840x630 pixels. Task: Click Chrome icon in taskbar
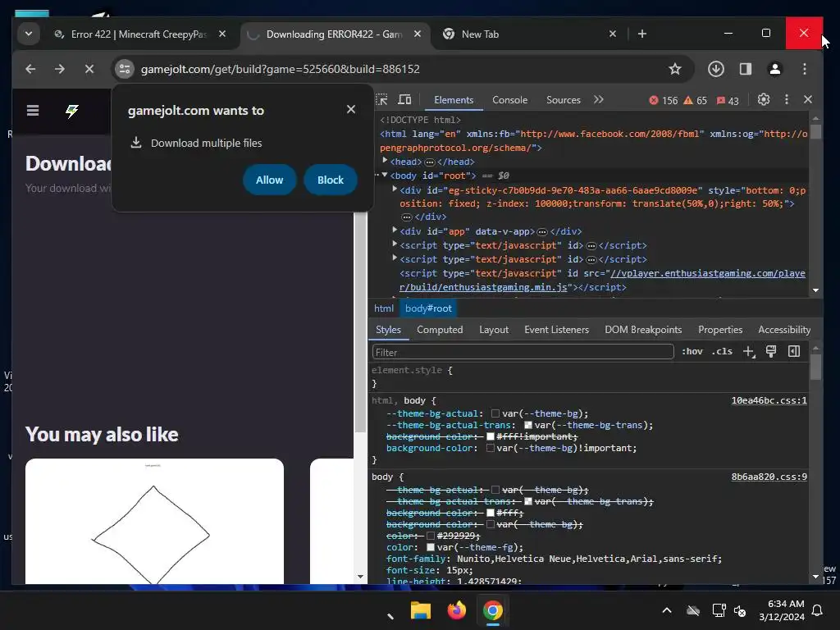493,610
